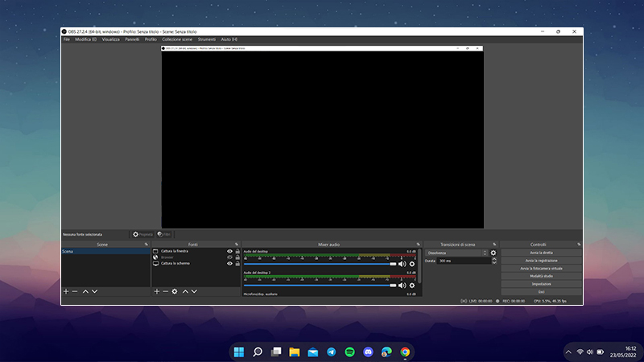Open Impostazioni from the Controlli panel

541,284
